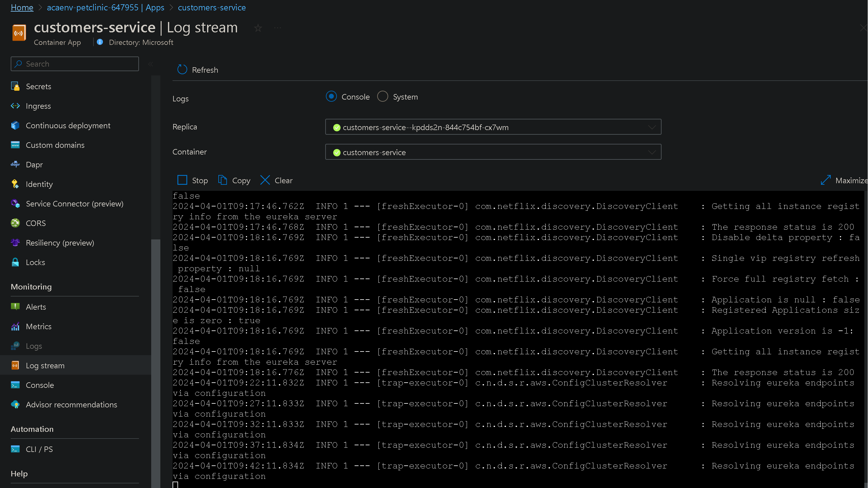Screen dimensions: 868x488
Task: Expand the Container dropdown selector
Action: coord(651,152)
